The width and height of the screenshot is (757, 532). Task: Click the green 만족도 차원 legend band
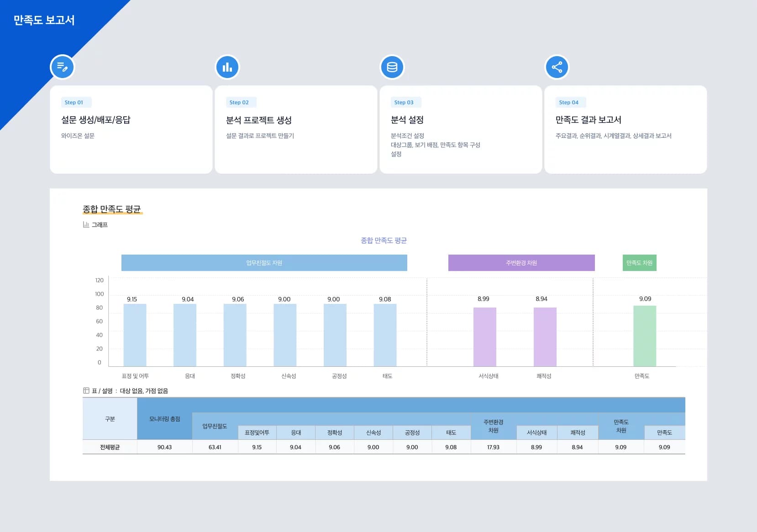(x=639, y=263)
